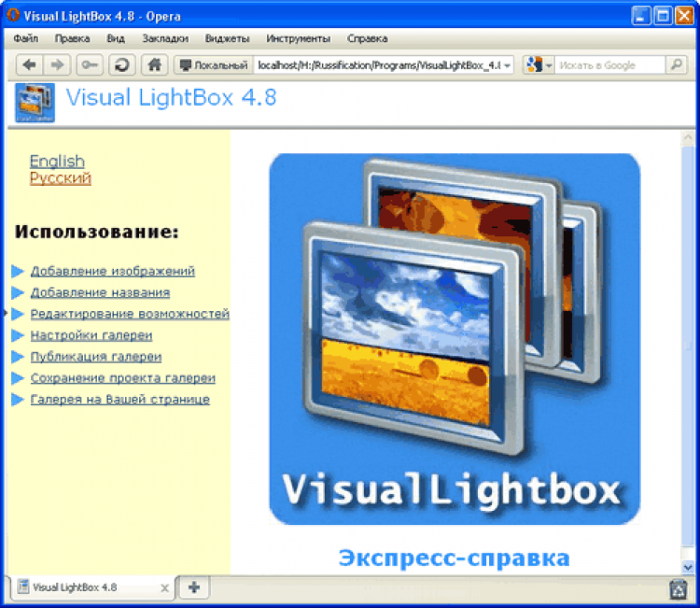Click the Visual LightBox logo in the page header
Screen dimensions: 700x608
[35, 103]
